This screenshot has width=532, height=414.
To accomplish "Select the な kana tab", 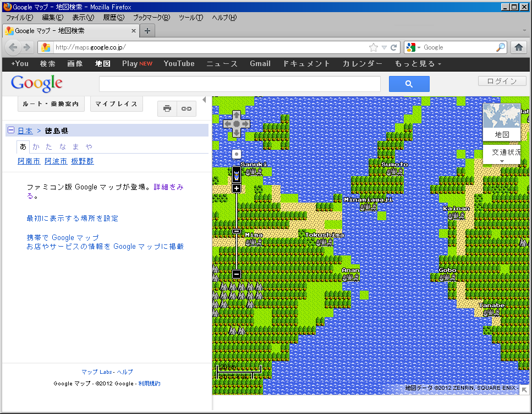I will coord(62,147).
